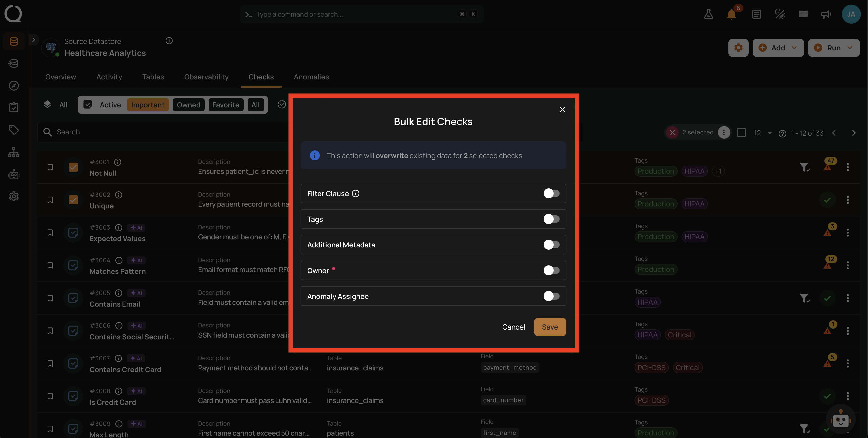Click the magic wand theme icon
Screen dimensions: 868x438
click(780, 14)
